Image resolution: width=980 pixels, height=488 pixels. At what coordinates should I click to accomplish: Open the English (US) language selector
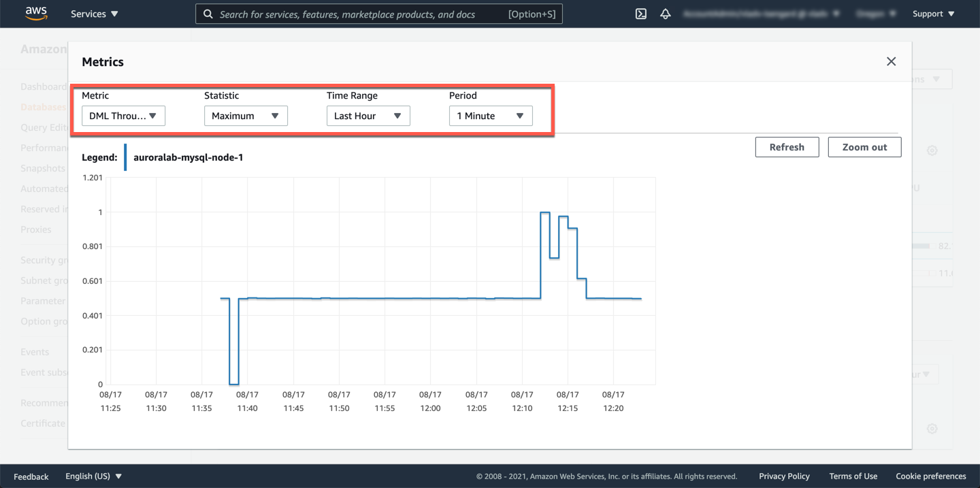click(93, 476)
